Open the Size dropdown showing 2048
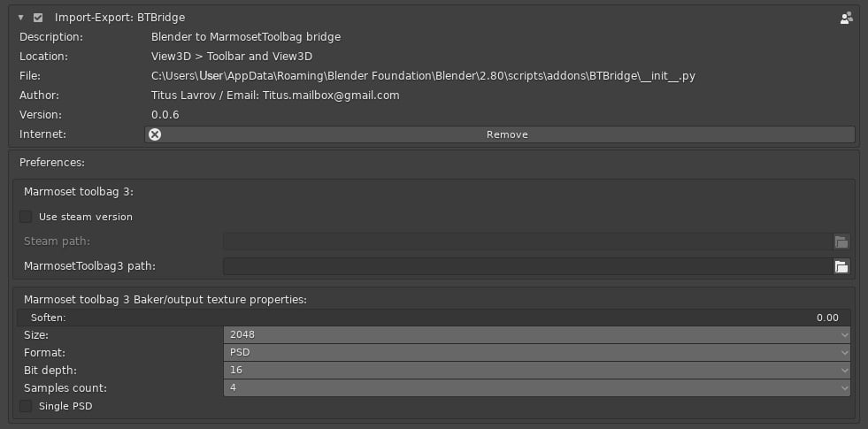 click(x=536, y=335)
